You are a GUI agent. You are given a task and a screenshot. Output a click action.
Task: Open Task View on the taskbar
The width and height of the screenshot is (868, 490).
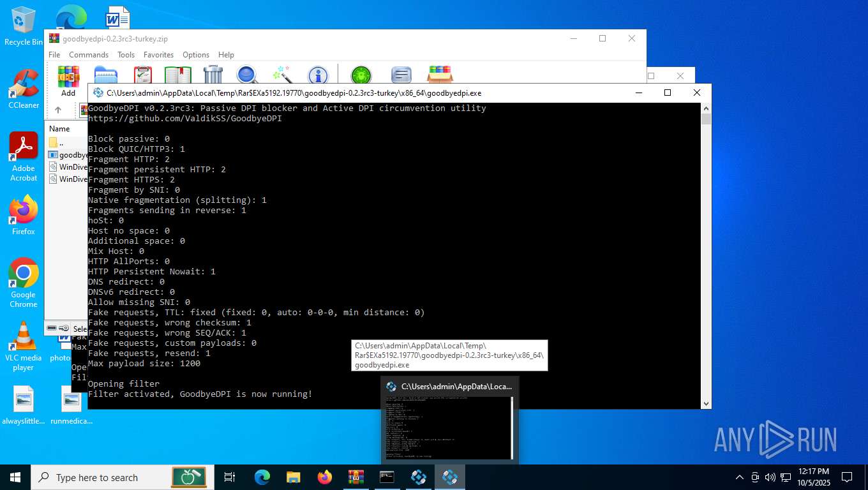(x=230, y=477)
